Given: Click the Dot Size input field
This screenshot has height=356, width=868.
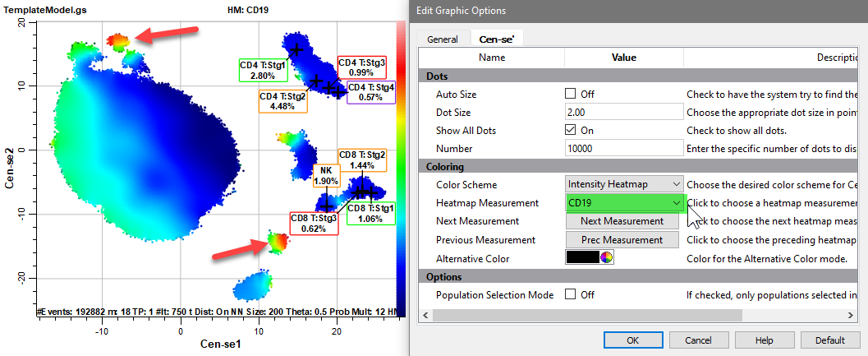Looking at the screenshot, I should [624, 112].
